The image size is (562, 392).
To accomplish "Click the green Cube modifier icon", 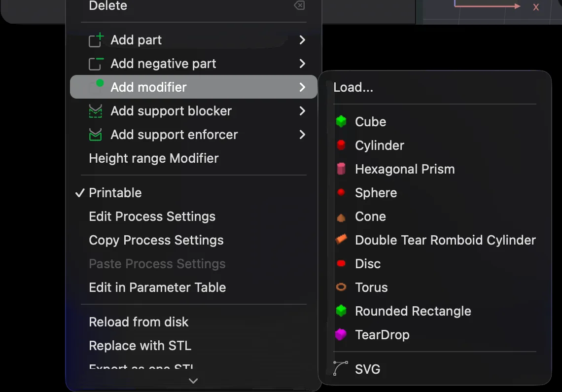I will pos(341,122).
